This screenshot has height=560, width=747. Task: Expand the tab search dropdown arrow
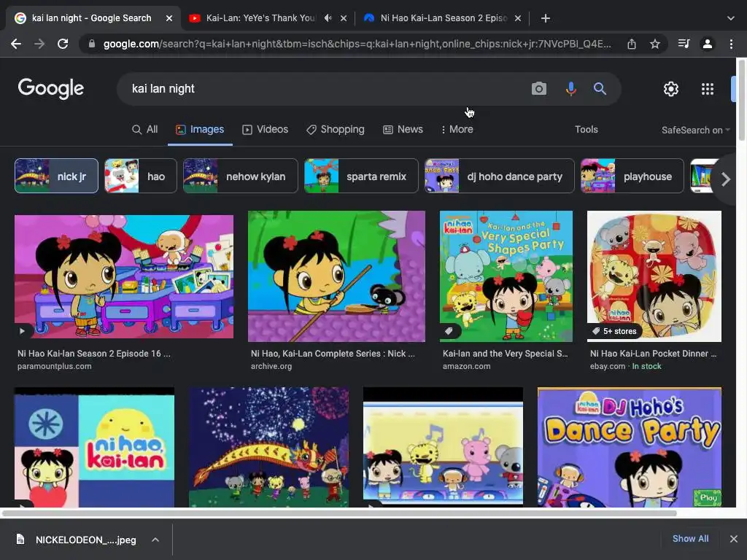pyautogui.click(x=731, y=18)
